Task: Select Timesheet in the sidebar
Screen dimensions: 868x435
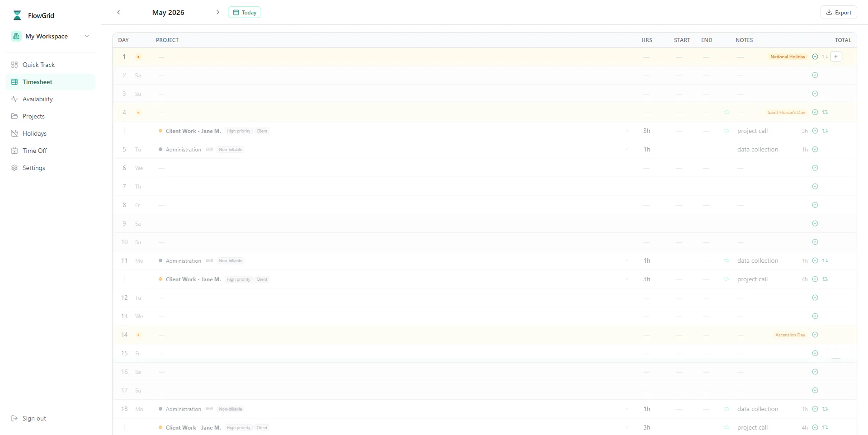Action: [x=50, y=82]
